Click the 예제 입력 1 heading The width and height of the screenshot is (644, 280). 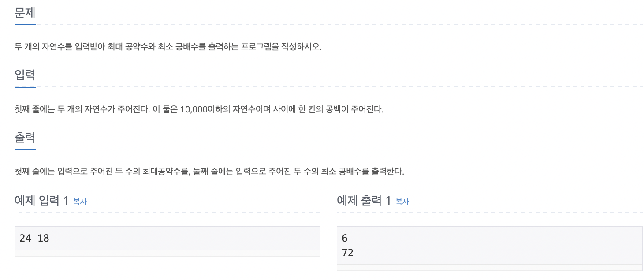pyautogui.click(x=42, y=201)
